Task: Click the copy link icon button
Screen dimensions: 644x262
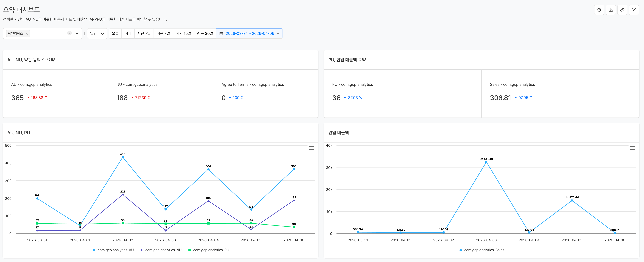Action: click(622, 10)
